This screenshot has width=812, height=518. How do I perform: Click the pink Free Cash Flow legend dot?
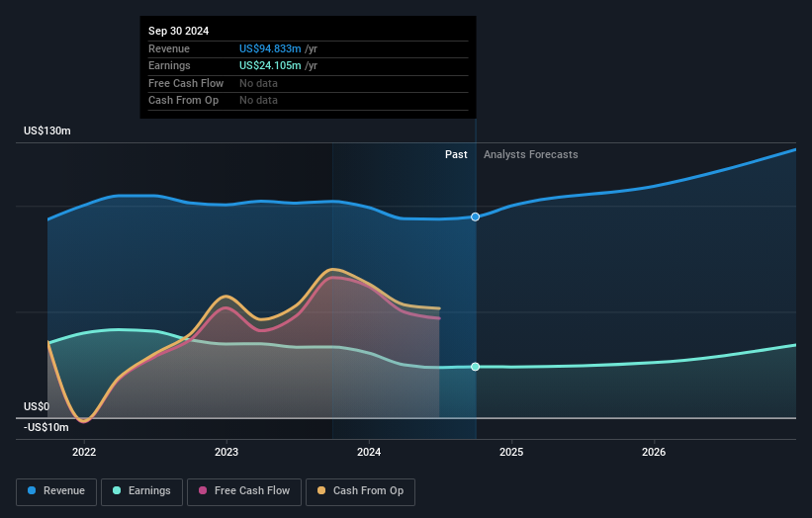203,490
